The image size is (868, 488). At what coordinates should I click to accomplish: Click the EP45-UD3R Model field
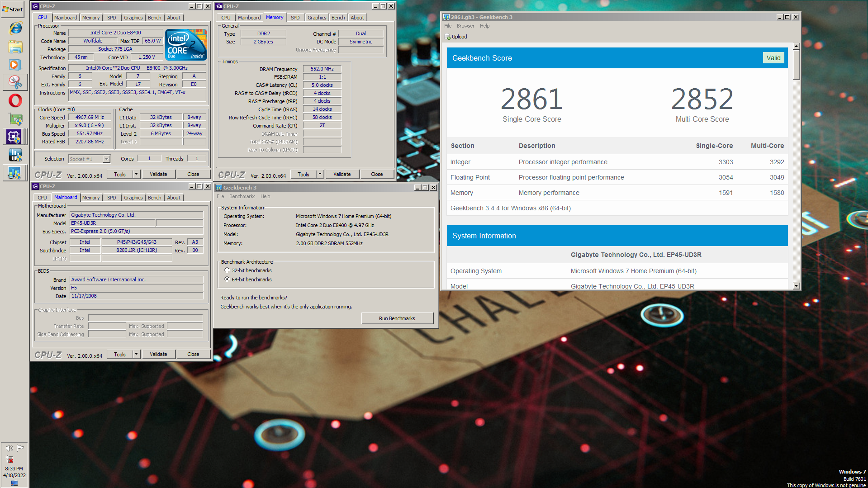(112, 223)
